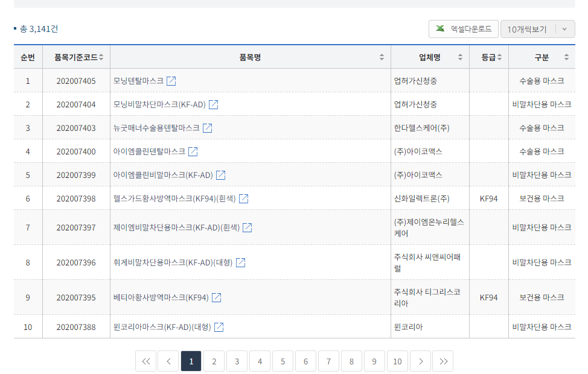This screenshot has width=588, height=374.
Task: Go to next page arrow
Action: pos(421,361)
